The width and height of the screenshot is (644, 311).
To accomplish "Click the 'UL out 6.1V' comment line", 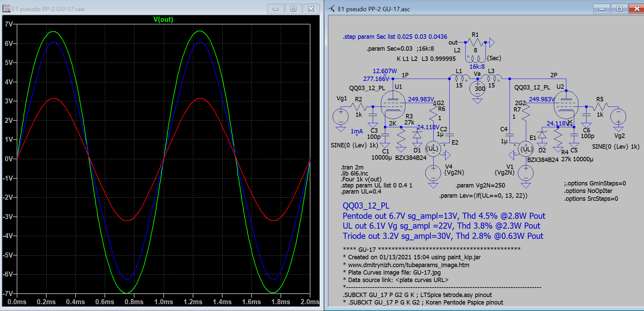I will [441, 226].
